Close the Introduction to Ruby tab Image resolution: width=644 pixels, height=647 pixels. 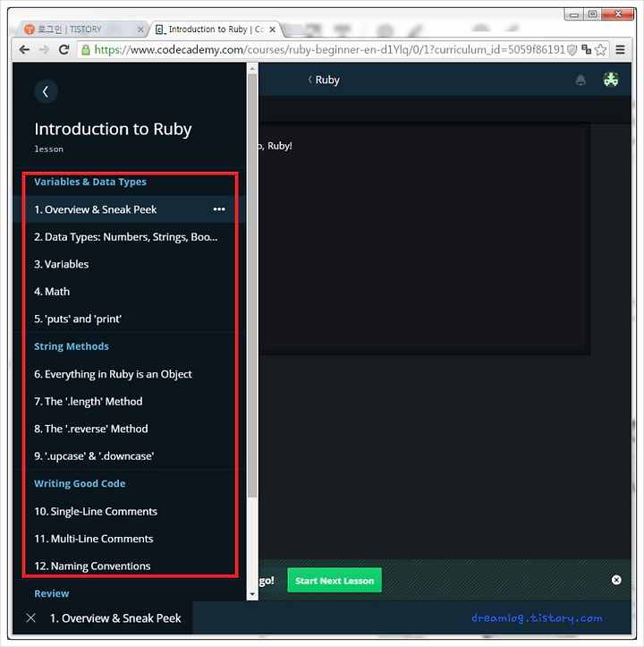(x=272, y=30)
